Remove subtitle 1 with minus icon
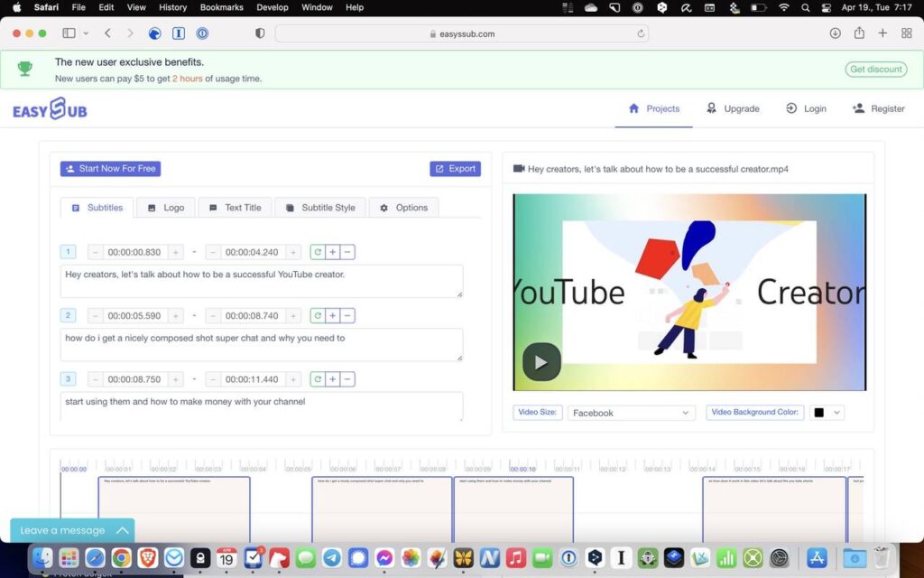924x578 pixels. click(347, 253)
